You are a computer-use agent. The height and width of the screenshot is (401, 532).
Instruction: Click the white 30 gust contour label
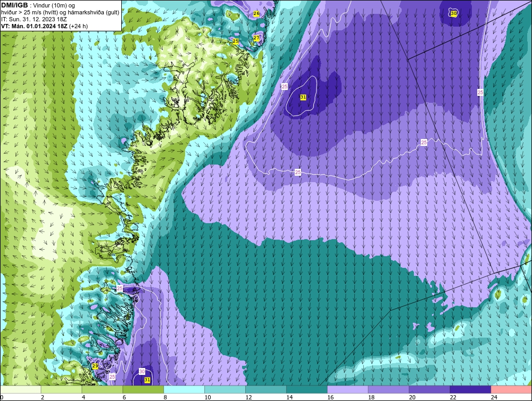(x=142, y=372)
